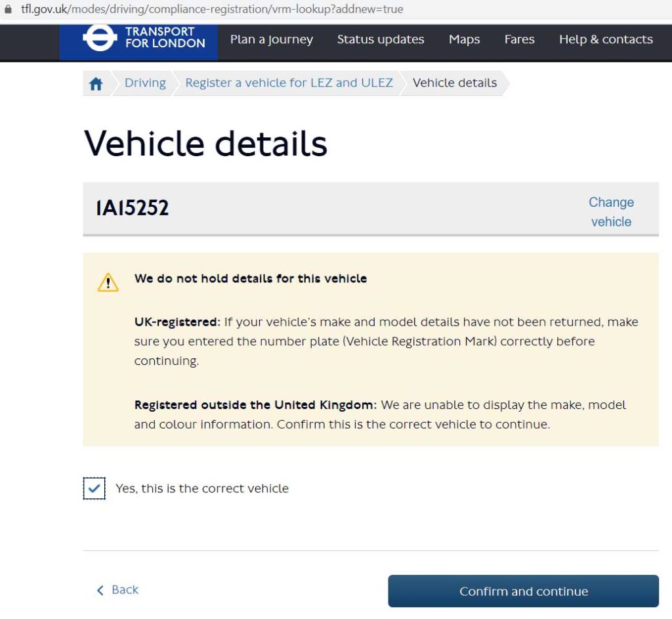Go Back to the previous step

[x=118, y=590]
